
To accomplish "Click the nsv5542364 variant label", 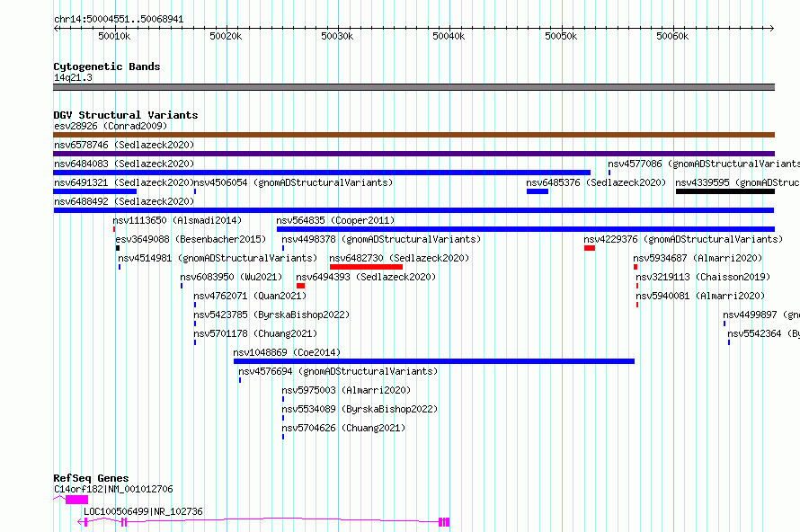I will tap(764, 333).
